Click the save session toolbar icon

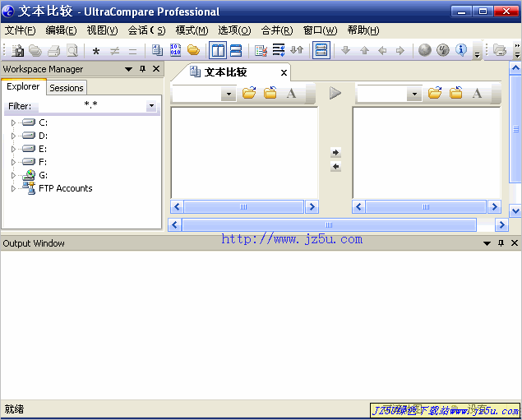17,51
